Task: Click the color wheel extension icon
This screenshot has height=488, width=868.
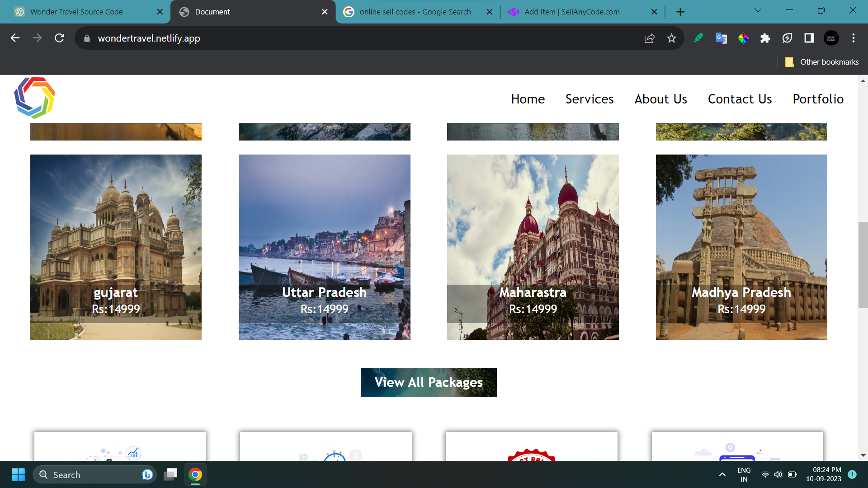Action: pyautogui.click(x=743, y=38)
